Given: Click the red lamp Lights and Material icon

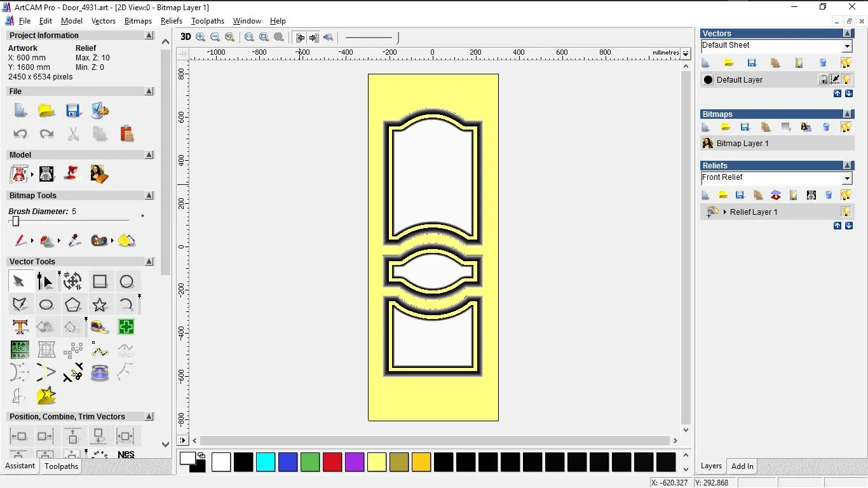Looking at the screenshot, I should click(72, 173).
